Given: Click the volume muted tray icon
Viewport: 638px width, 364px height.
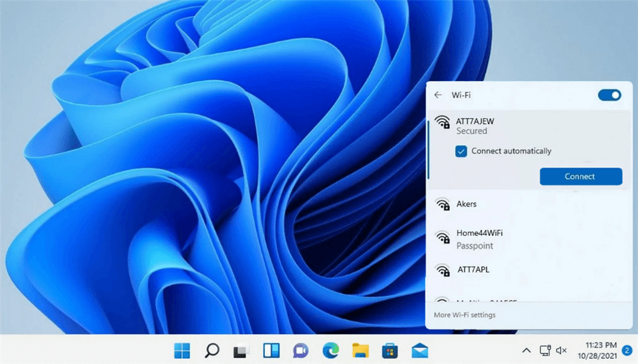Looking at the screenshot, I should (x=561, y=350).
